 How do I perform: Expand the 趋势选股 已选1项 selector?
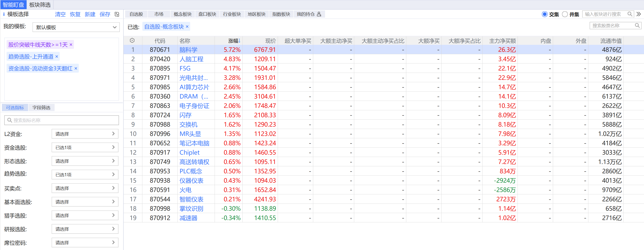click(85, 175)
